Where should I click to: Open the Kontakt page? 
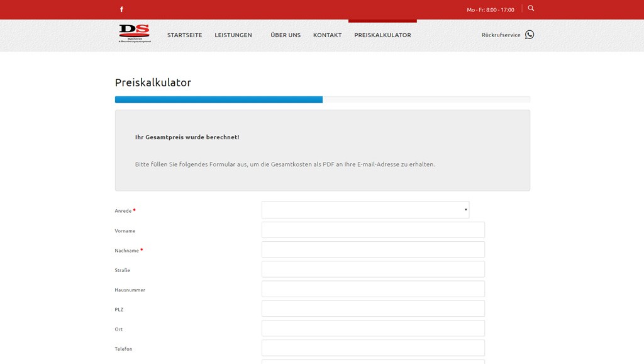(327, 35)
